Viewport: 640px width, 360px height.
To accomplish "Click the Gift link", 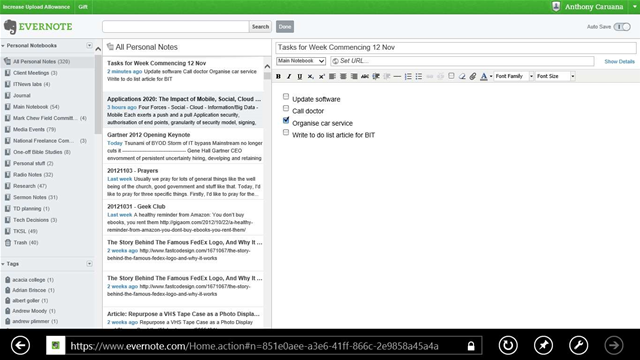I will pos(83,7).
